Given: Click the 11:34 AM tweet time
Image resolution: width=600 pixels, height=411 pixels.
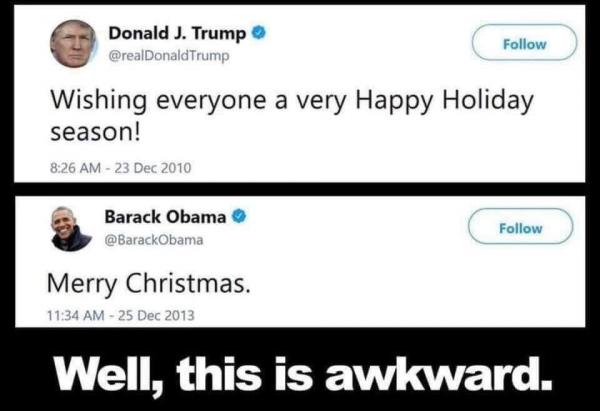Looking at the screenshot, I should 76,315.
